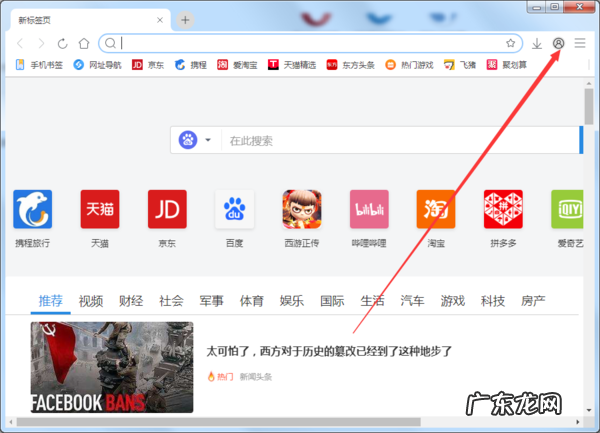Click the browser forward arrow

pyautogui.click(x=41, y=44)
